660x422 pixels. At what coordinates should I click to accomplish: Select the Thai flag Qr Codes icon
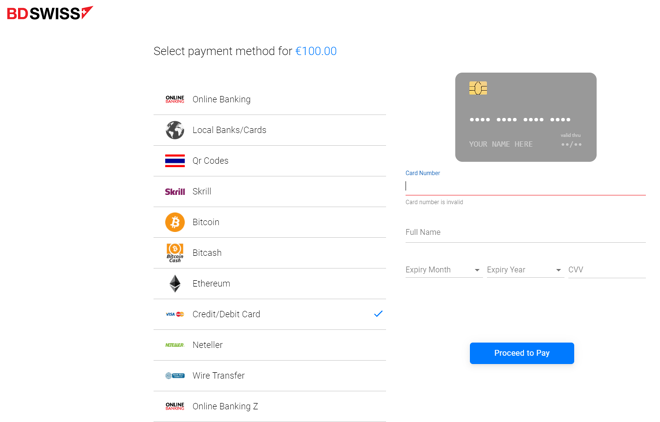pyautogui.click(x=175, y=161)
